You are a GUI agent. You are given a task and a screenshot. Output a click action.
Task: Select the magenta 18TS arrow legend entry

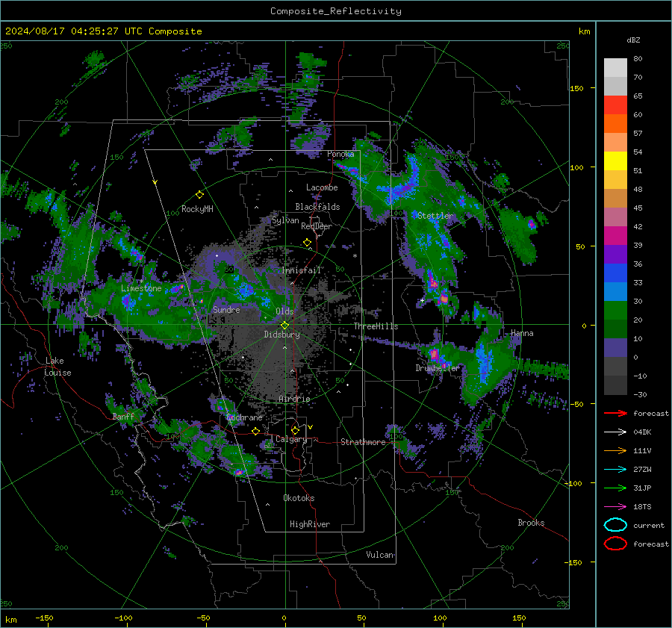(x=615, y=507)
